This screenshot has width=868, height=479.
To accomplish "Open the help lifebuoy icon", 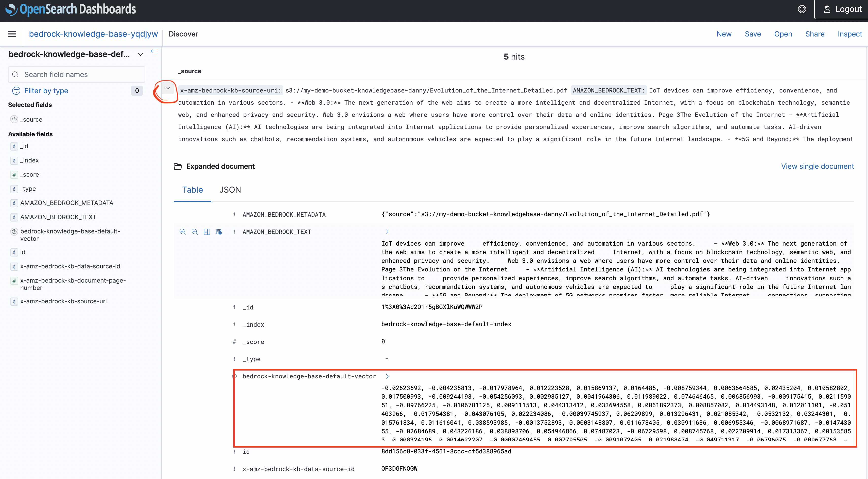I will (802, 9).
